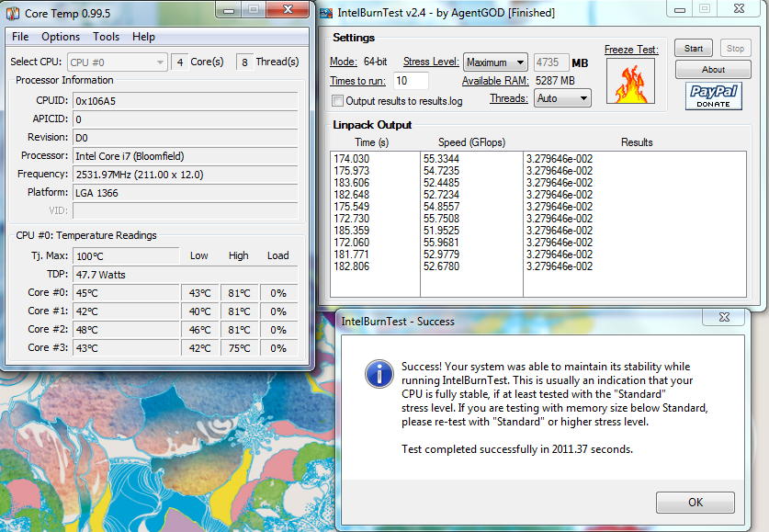Image resolution: width=769 pixels, height=532 pixels.
Task: Click the Threads count field showing 8
Action: tap(244, 62)
